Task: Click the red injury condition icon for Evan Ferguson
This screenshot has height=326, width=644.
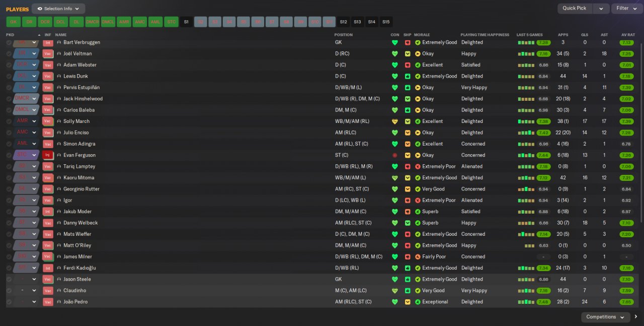Action: pyautogui.click(x=395, y=155)
